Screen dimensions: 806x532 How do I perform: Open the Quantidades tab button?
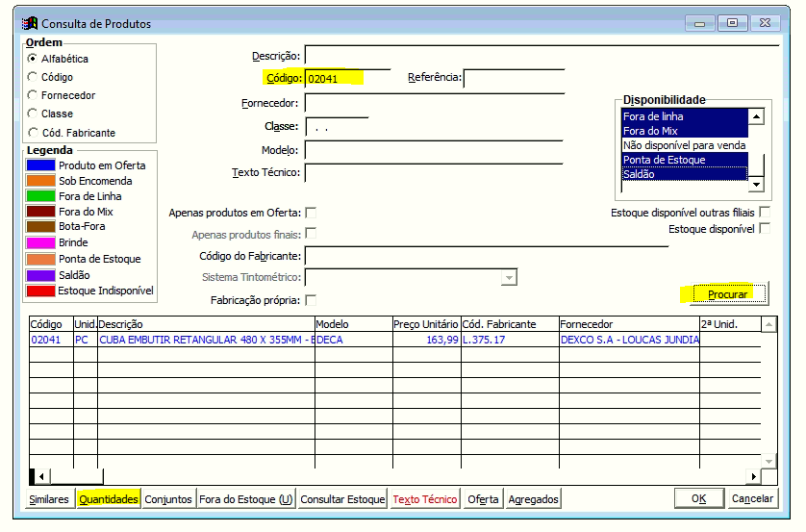click(109, 499)
